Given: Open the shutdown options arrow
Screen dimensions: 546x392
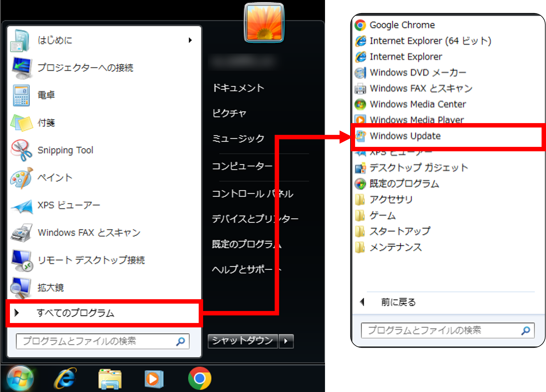Looking at the screenshot, I should (286, 341).
